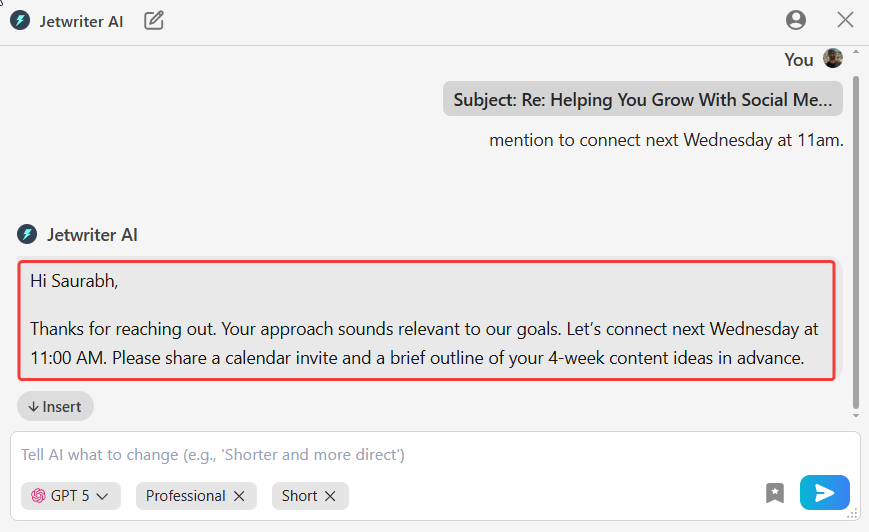This screenshot has width=869, height=532.
Task: Click the generated email reply text box
Action: [426, 320]
